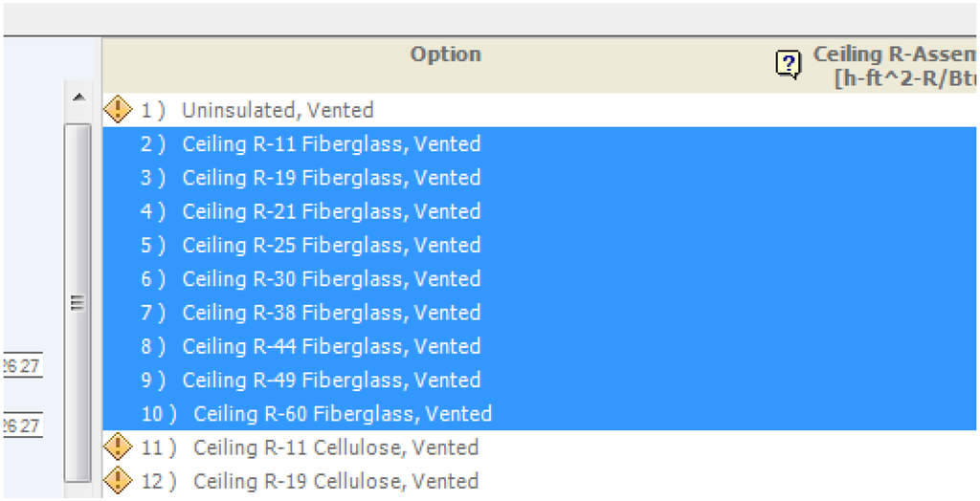
Task: Select Ceiling R-38 Fiberglass, Vented
Action: pos(331,313)
